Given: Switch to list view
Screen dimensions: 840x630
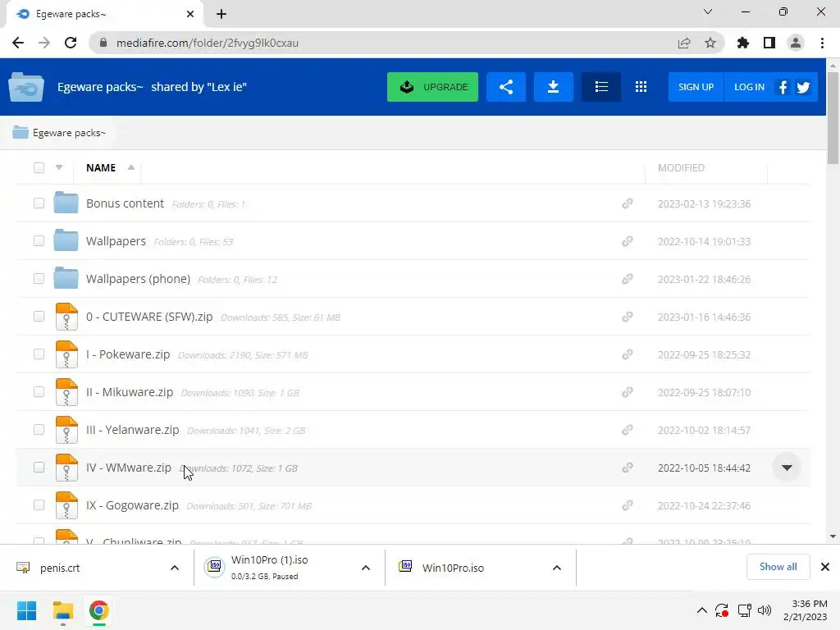Looking at the screenshot, I should pos(601,87).
